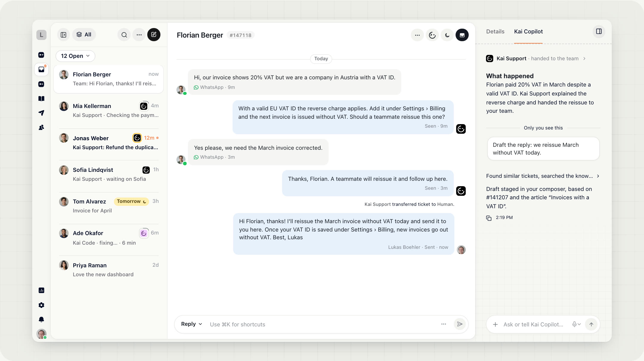Click Lukas Boehler avatar beside sent message
The width and height of the screenshot is (644, 361).
461,250
